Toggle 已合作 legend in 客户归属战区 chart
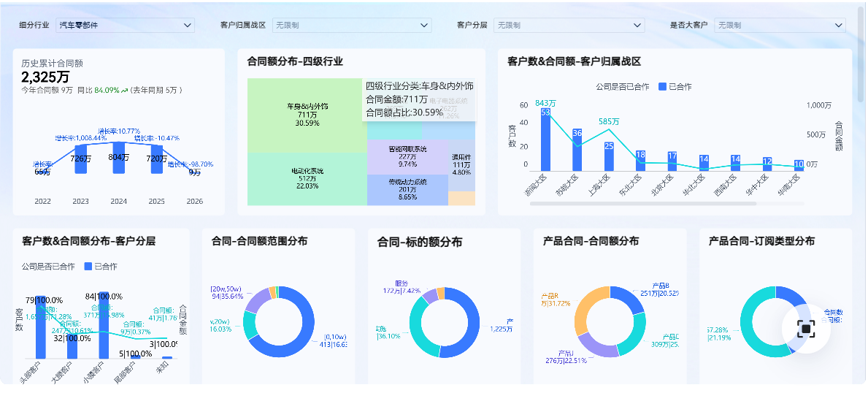The image size is (868, 393). (675, 86)
